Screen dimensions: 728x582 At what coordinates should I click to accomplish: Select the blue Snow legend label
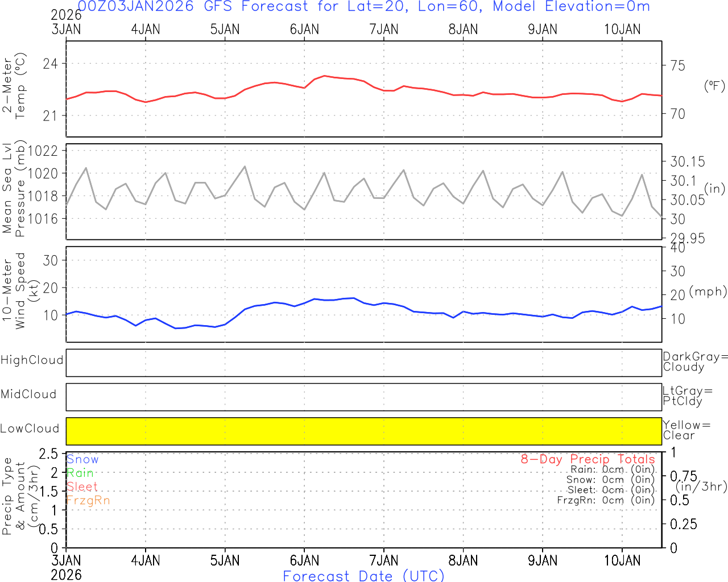click(82, 459)
